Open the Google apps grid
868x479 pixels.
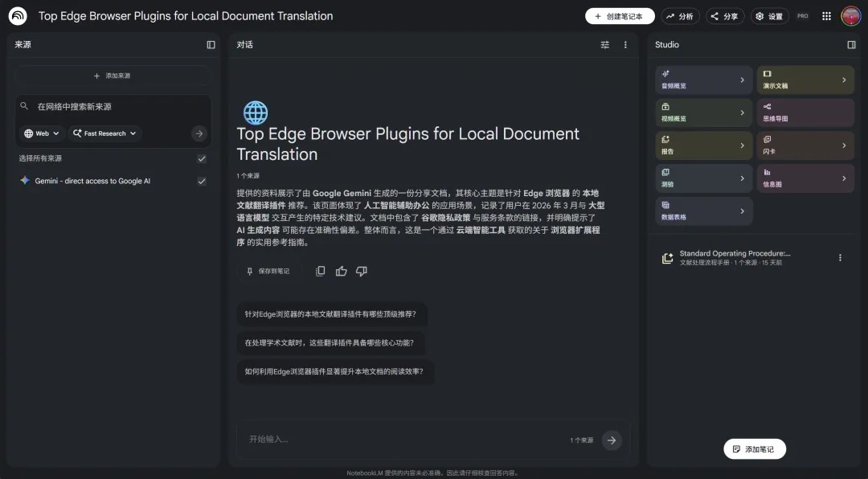click(x=826, y=16)
